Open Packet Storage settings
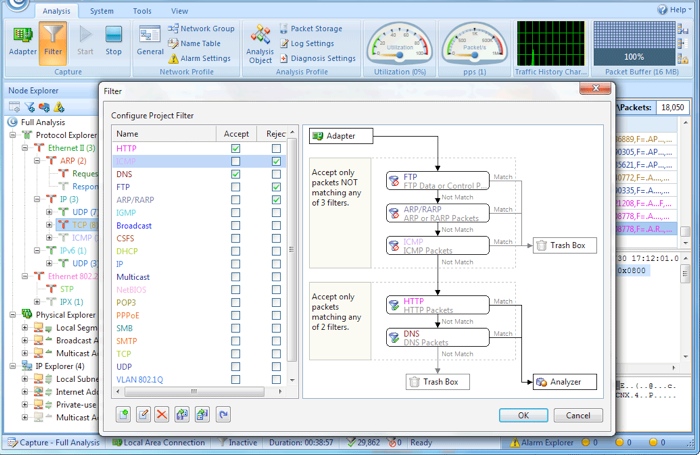The image size is (700, 455). (x=311, y=29)
